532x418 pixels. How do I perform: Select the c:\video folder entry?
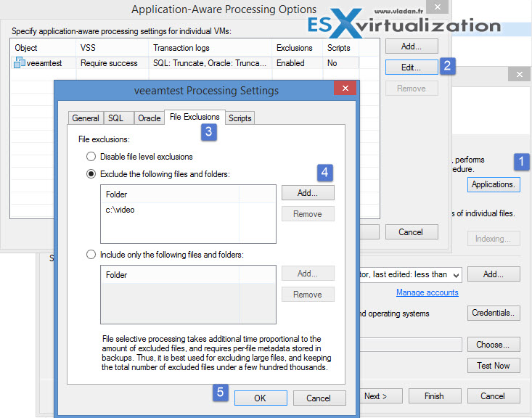click(x=120, y=210)
